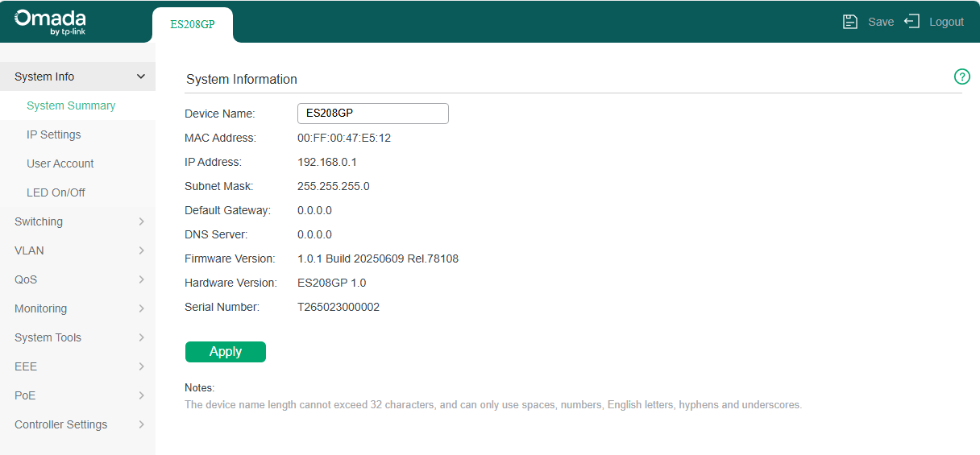Focus the Device Name input field
Viewport: 980px width, 455px height.
coord(373,114)
